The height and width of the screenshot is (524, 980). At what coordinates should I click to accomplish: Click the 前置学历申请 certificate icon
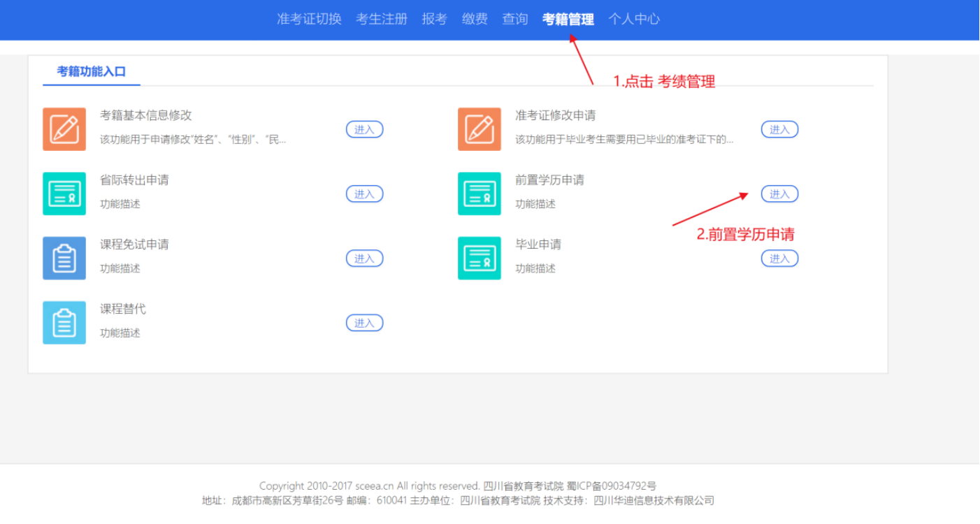(x=480, y=194)
